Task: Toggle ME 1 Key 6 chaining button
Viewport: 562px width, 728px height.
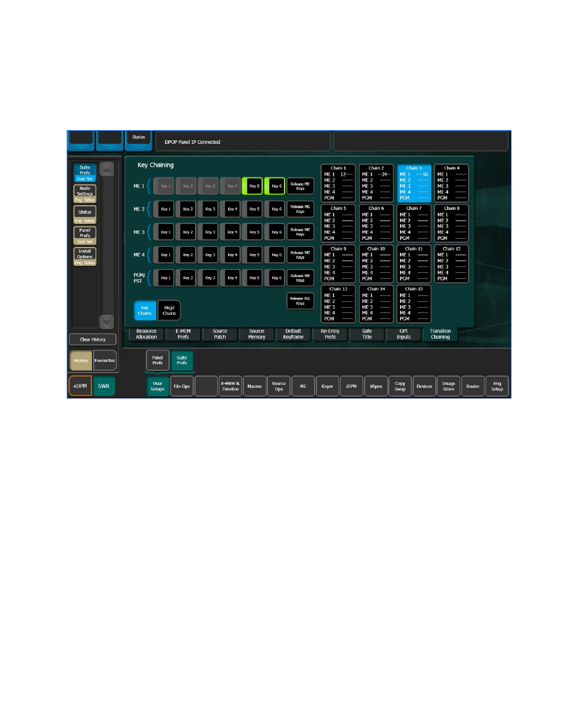Action: pos(276,186)
